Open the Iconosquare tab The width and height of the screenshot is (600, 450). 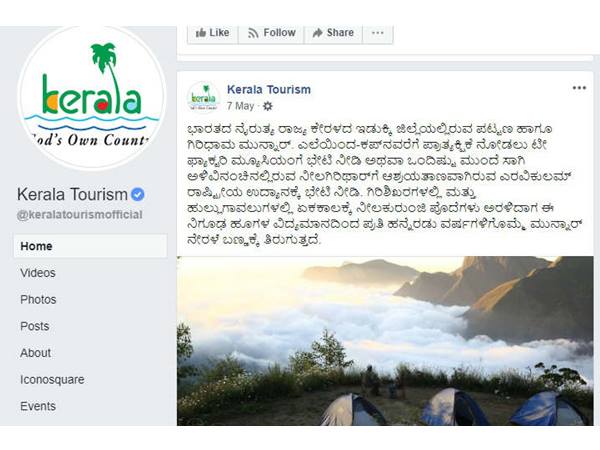click(52, 380)
